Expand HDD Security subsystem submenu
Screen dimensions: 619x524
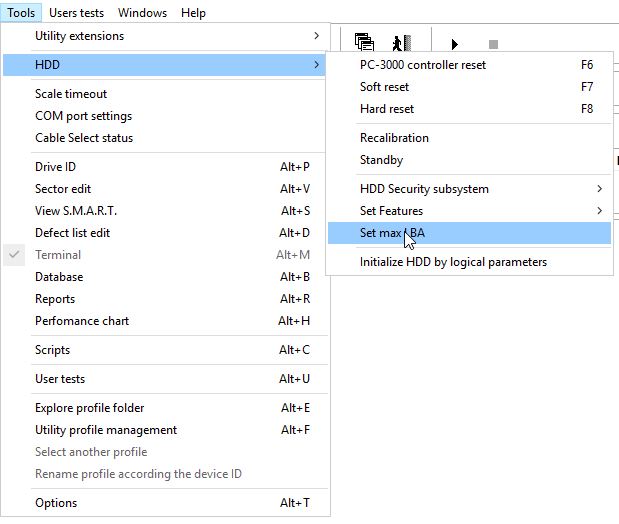click(x=469, y=189)
